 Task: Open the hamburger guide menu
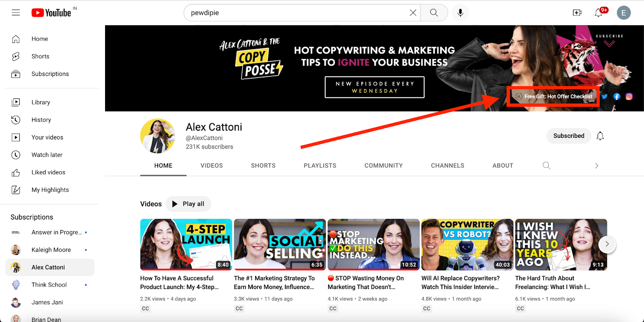[16, 12]
